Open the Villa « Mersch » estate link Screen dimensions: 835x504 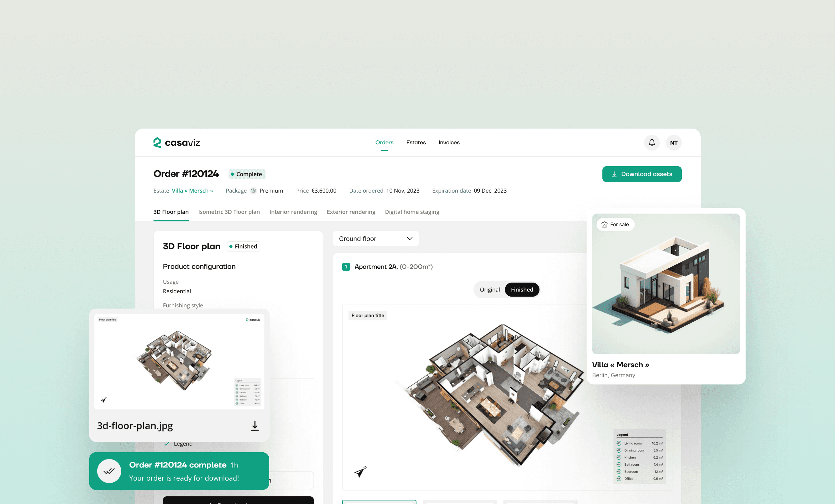pos(192,191)
